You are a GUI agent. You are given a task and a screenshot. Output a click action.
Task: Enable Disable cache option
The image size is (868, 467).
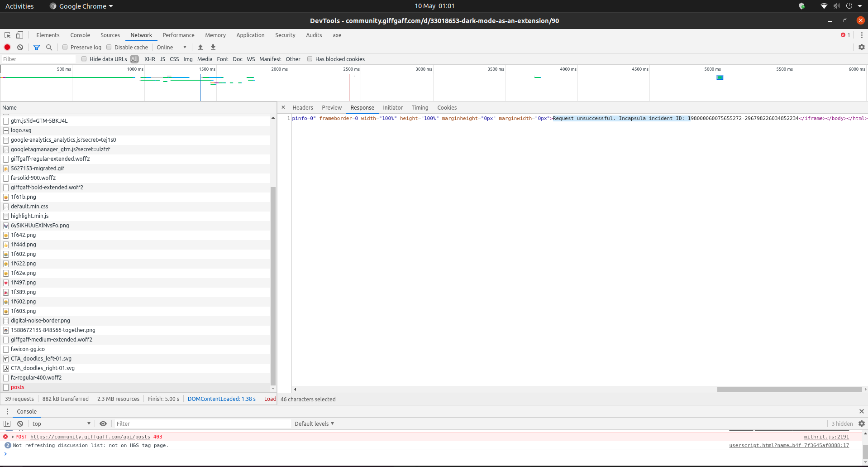pyautogui.click(x=109, y=47)
